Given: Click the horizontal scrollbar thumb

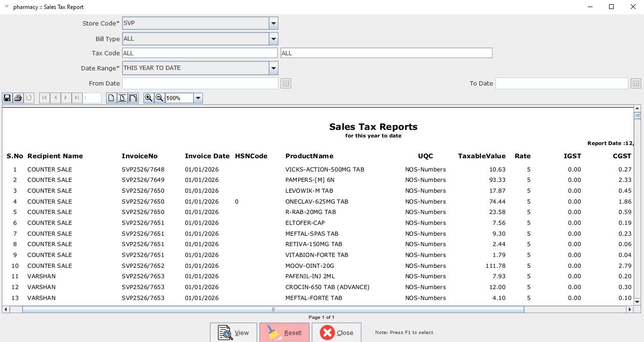Looking at the screenshot, I should [273, 309].
